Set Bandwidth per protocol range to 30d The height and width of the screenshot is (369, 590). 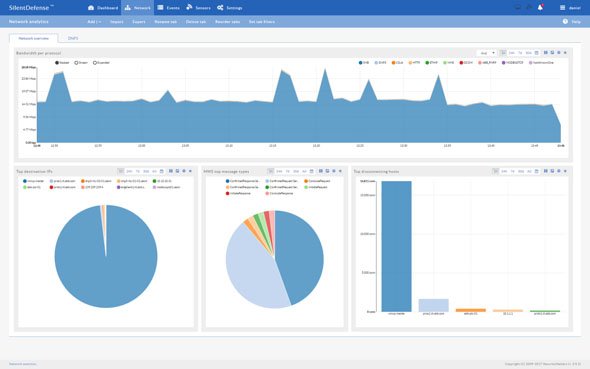tap(528, 53)
